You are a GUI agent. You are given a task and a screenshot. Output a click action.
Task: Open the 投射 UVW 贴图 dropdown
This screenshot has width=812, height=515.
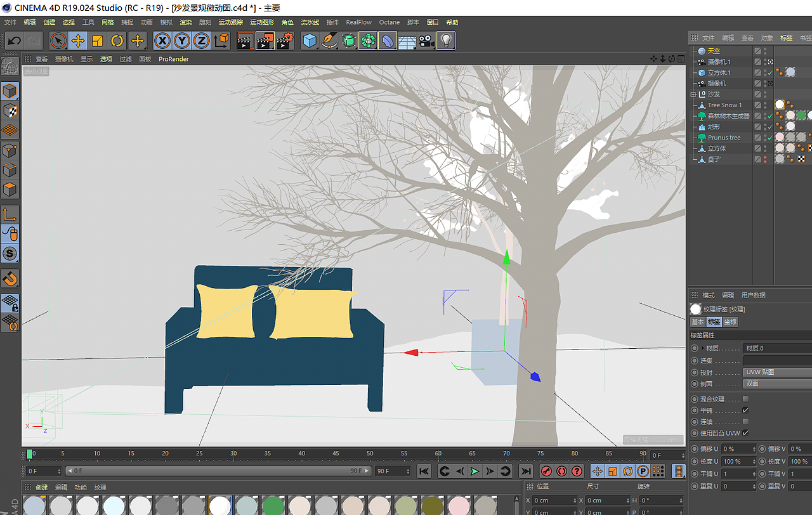[x=777, y=372]
